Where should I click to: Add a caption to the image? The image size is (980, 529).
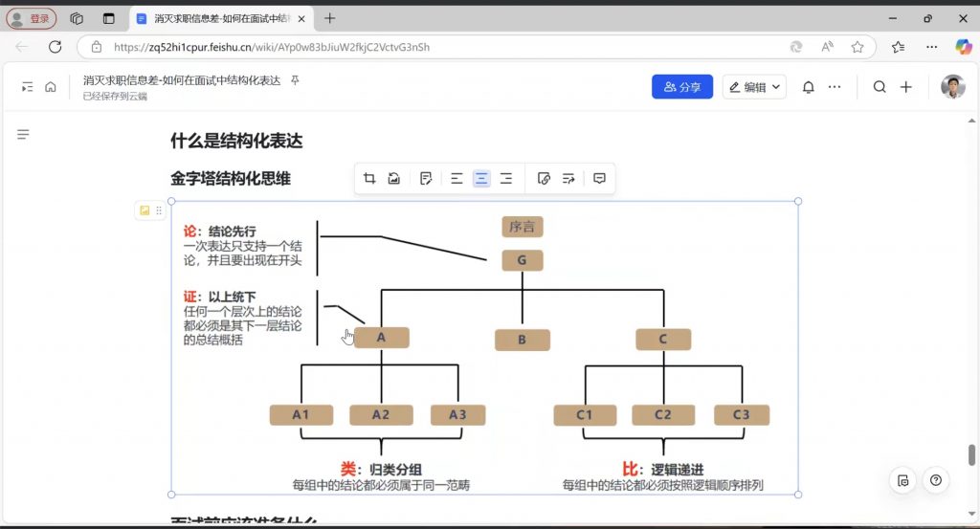(x=426, y=179)
